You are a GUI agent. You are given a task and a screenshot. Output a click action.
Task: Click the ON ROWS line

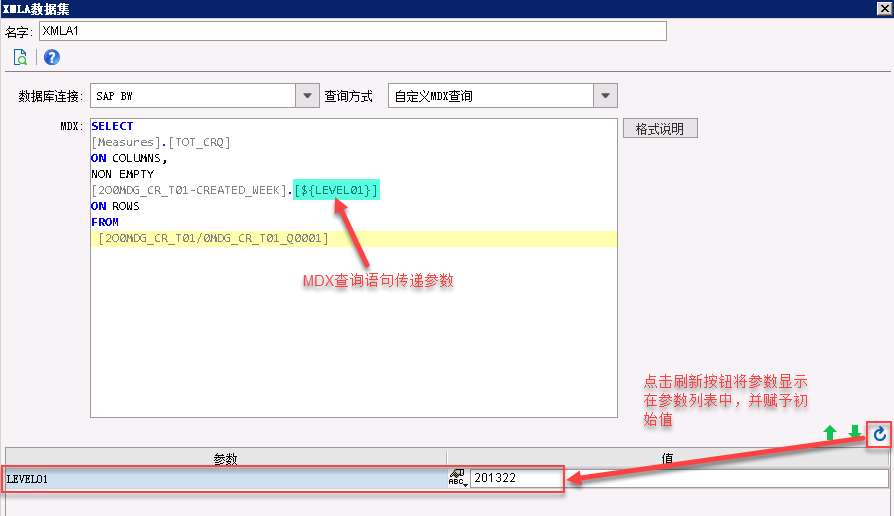click(115, 206)
